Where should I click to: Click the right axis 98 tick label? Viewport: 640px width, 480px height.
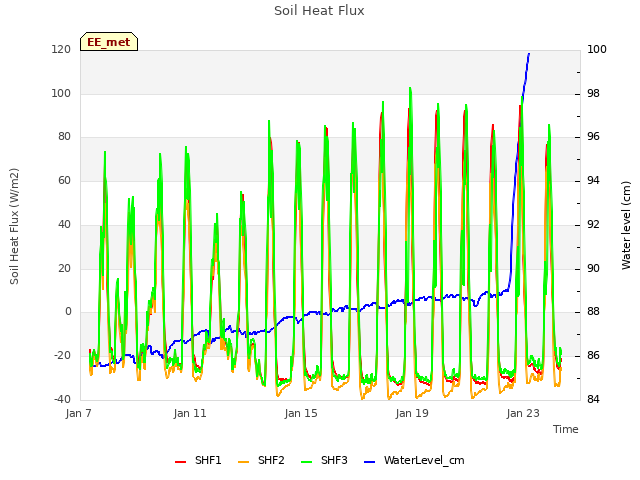click(x=593, y=93)
